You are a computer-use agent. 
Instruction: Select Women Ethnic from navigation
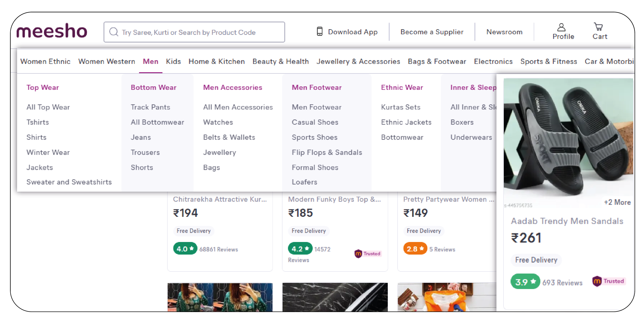click(x=45, y=61)
